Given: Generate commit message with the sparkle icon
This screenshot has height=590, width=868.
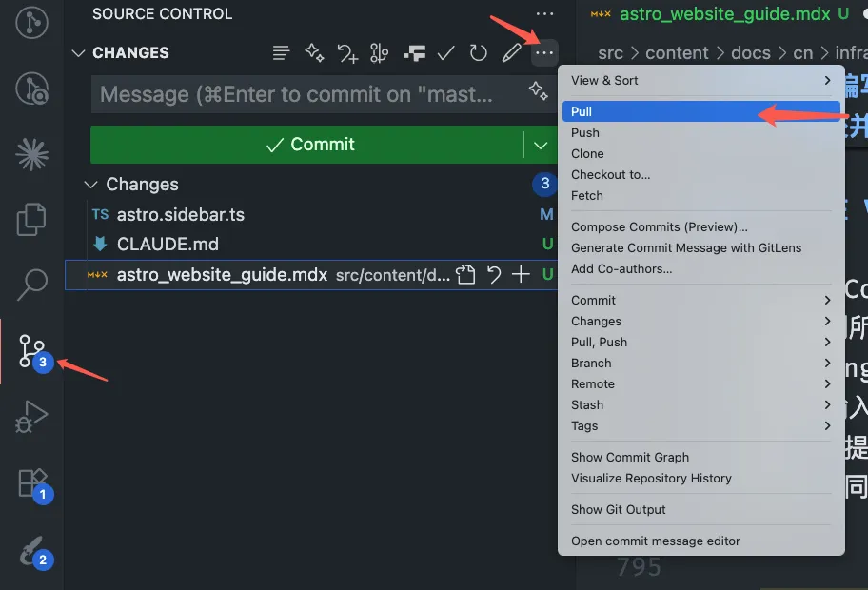Looking at the screenshot, I should point(314,53).
